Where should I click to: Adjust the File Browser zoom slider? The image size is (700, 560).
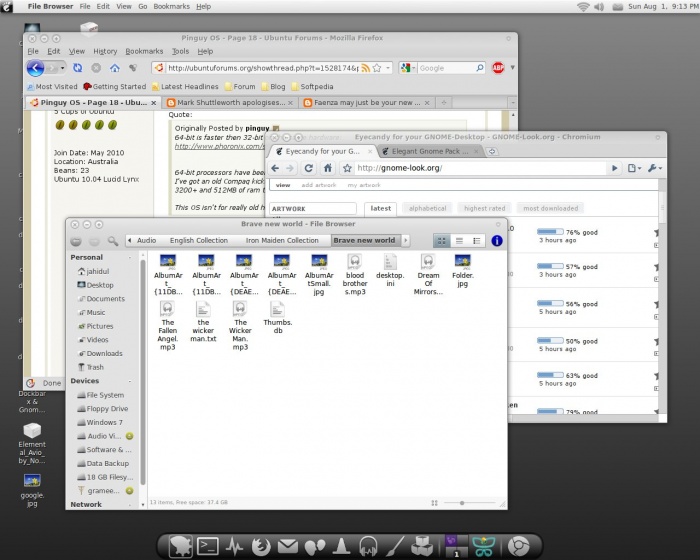coord(462,501)
